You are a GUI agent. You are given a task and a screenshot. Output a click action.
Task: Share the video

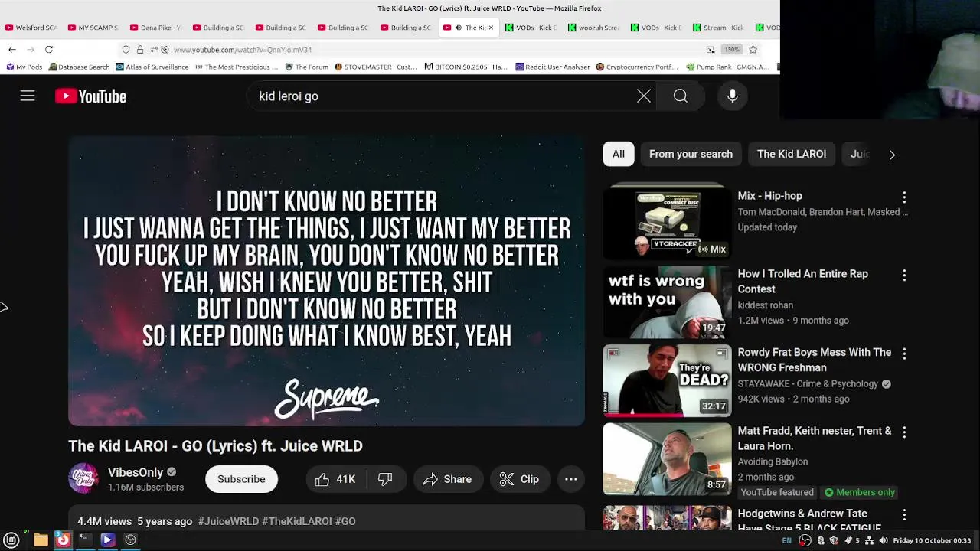pyautogui.click(x=448, y=479)
